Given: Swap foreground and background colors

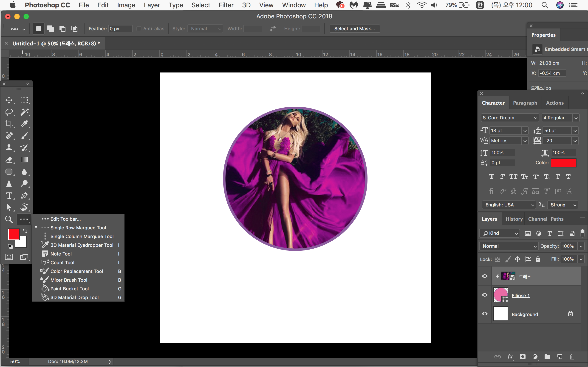Looking at the screenshot, I should (x=25, y=231).
